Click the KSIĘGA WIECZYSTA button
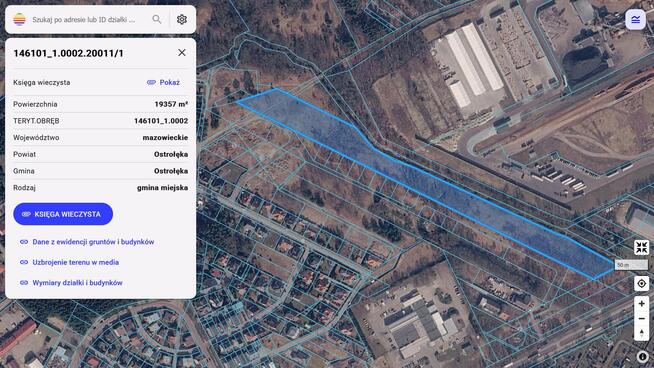The width and height of the screenshot is (654, 368). click(x=63, y=214)
